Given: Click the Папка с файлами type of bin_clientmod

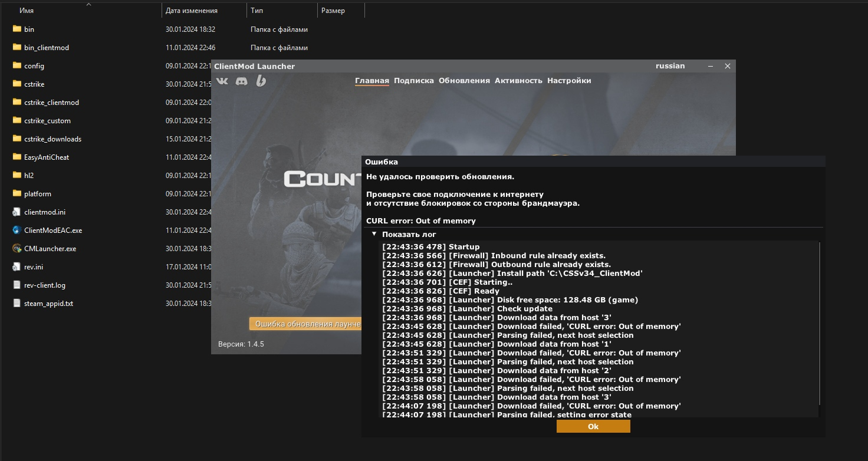Looking at the screenshot, I should pos(279,48).
